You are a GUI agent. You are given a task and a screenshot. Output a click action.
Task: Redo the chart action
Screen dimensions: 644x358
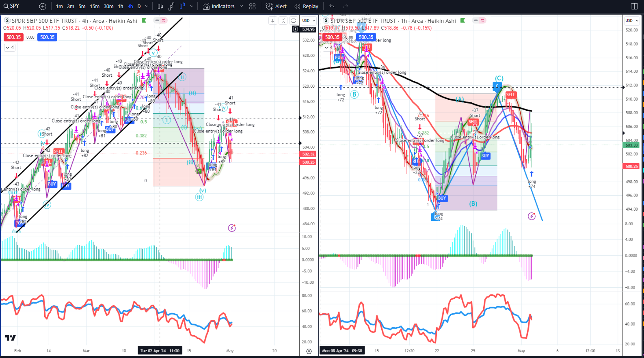click(346, 6)
